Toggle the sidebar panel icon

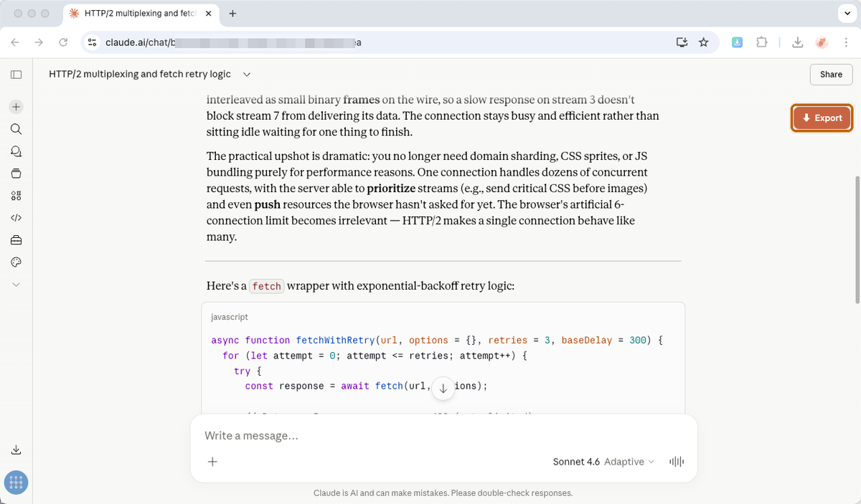coord(16,75)
